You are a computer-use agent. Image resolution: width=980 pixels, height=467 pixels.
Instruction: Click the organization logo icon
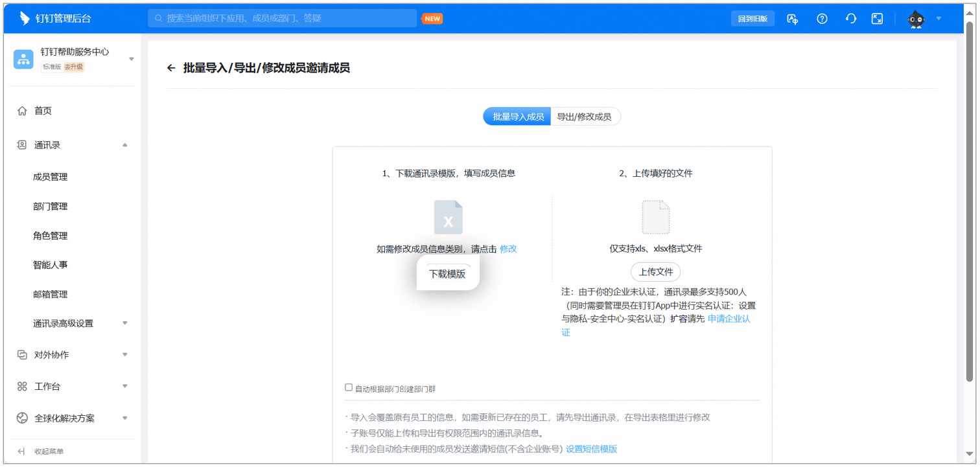(x=23, y=59)
